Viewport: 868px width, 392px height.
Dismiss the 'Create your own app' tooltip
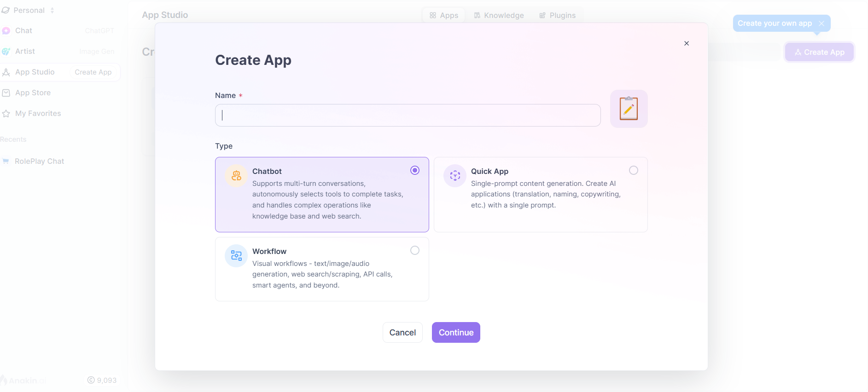coord(821,23)
